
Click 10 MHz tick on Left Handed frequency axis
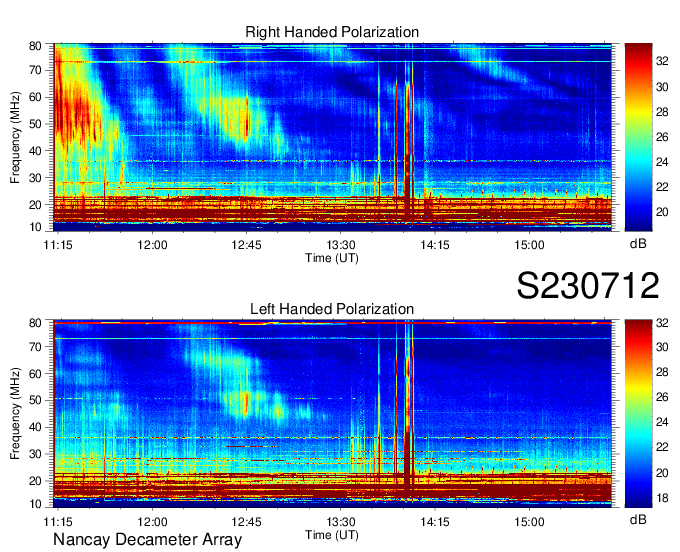pyautogui.click(x=35, y=504)
